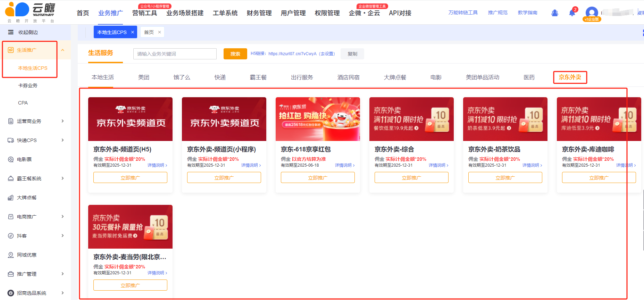Screen dimensions: 644x300
Task: Click the 招商选品系统 sidebar icon
Action: pyautogui.click(x=11, y=293)
